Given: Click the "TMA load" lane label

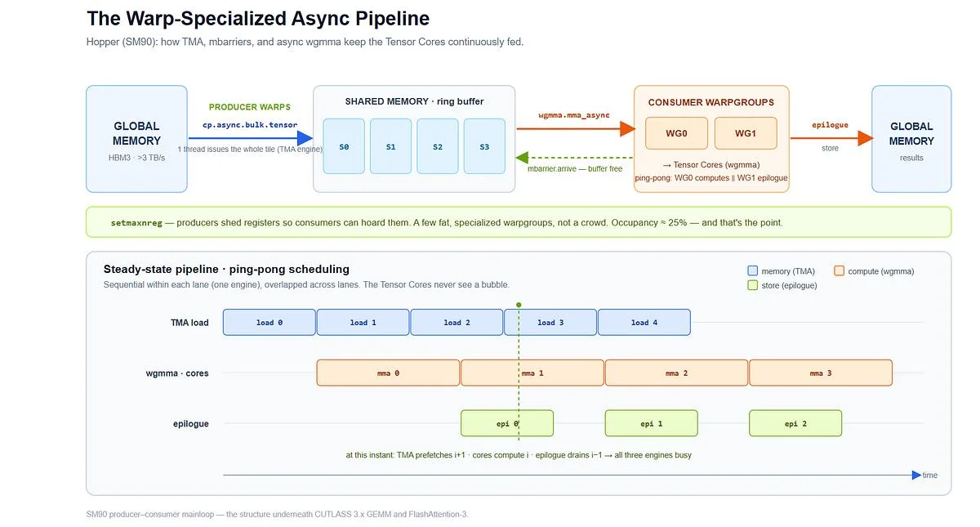Looking at the screenshot, I should (x=189, y=323).
